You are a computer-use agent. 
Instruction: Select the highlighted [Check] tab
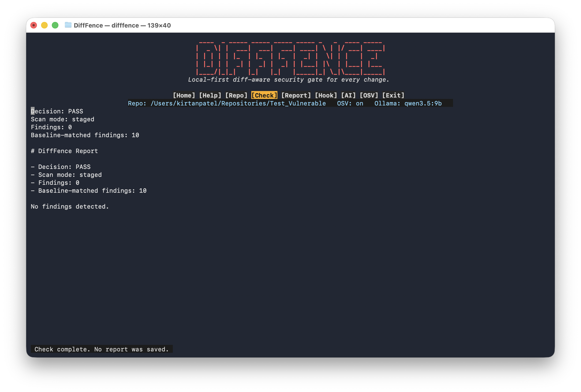(x=264, y=95)
